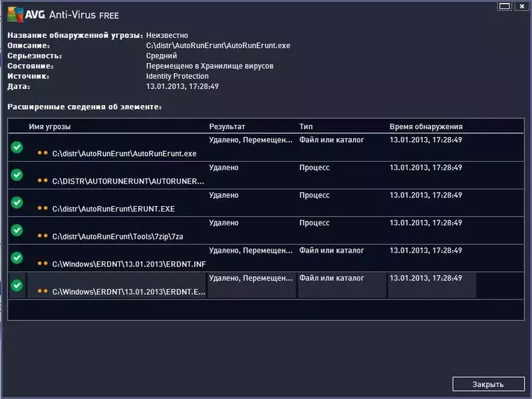Click the AVG Anti-Virus logo icon
Viewport: 532px width, 399px height.
click(15, 15)
